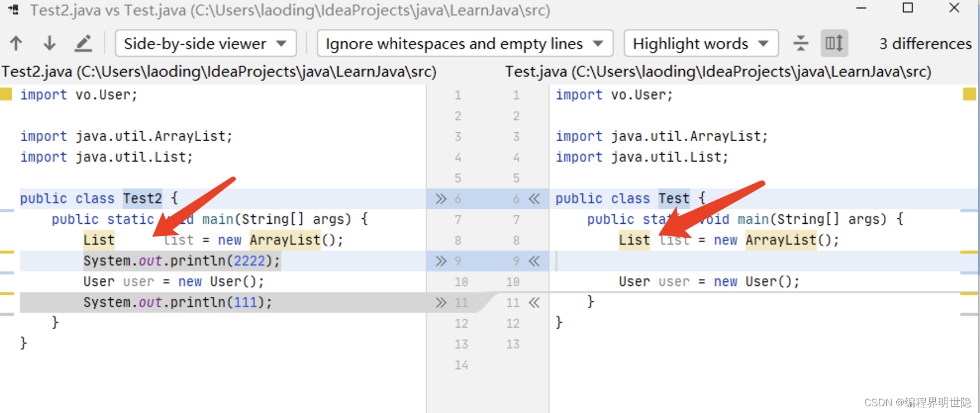980x413 pixels.
Task: Click yellow inspection marker in left pane
Action: [6, 94]
